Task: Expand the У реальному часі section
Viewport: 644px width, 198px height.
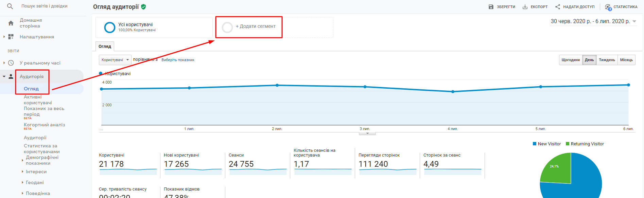Action: 4,63
